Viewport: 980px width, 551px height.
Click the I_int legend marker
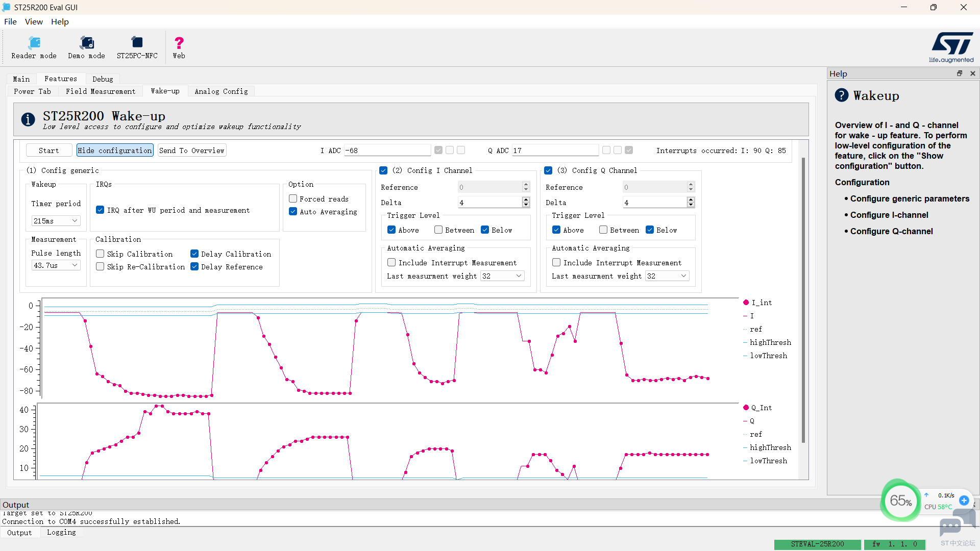[746, 303]
